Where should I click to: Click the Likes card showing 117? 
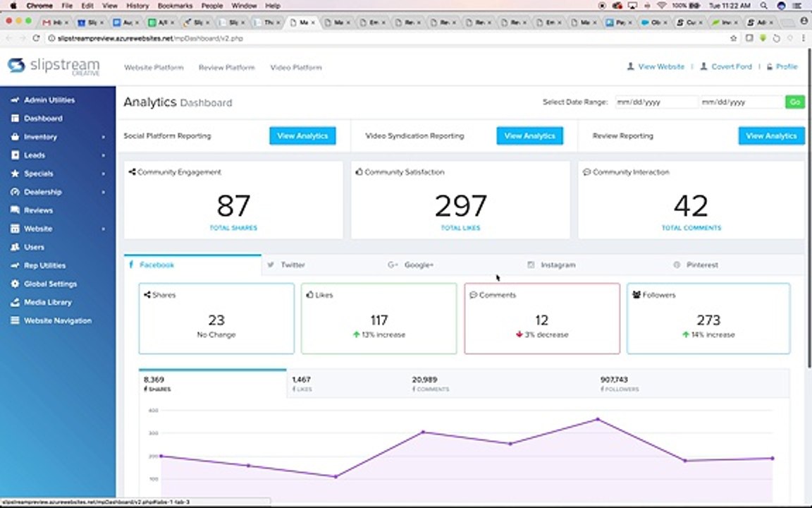pos(379,318)
